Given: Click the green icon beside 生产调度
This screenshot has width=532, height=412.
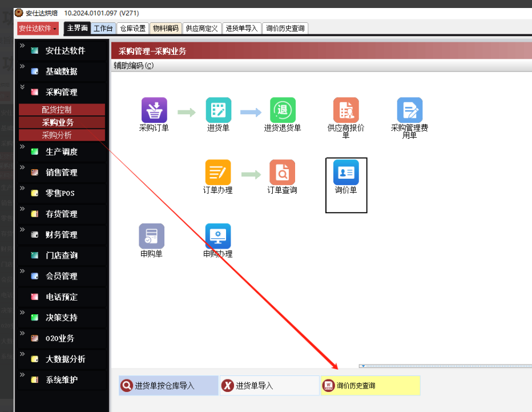Looking at the screenshot, I should pos(35,151).
